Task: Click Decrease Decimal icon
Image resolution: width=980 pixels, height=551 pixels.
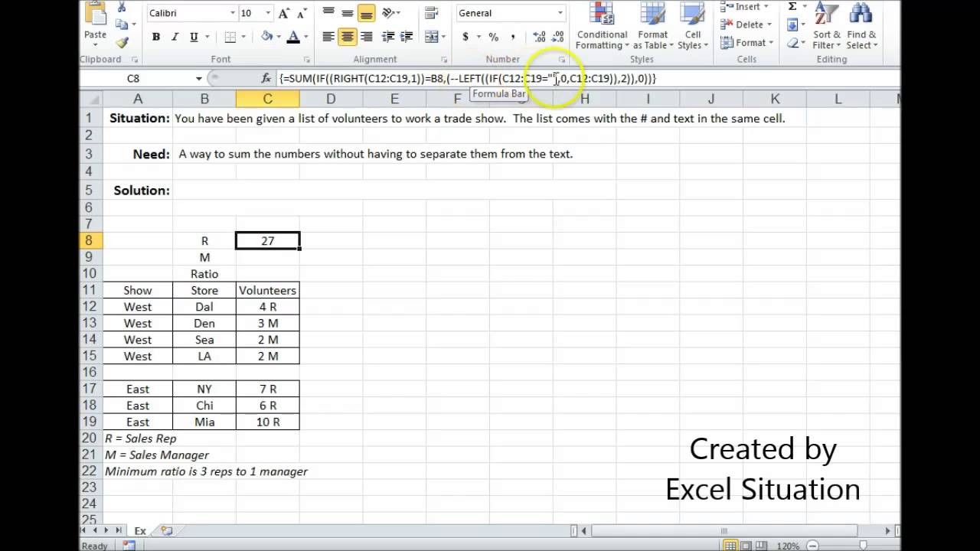Action: [x=557, y=37]
